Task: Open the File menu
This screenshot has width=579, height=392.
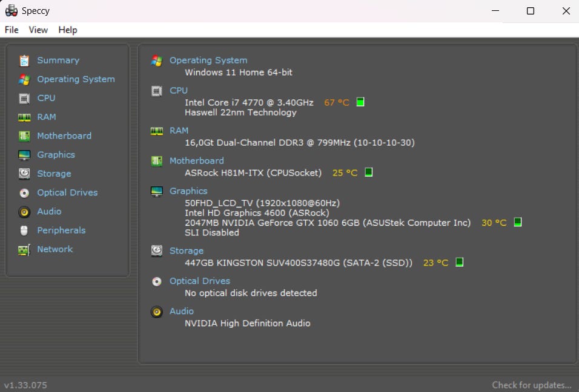Action: click(x=12, y=30)
